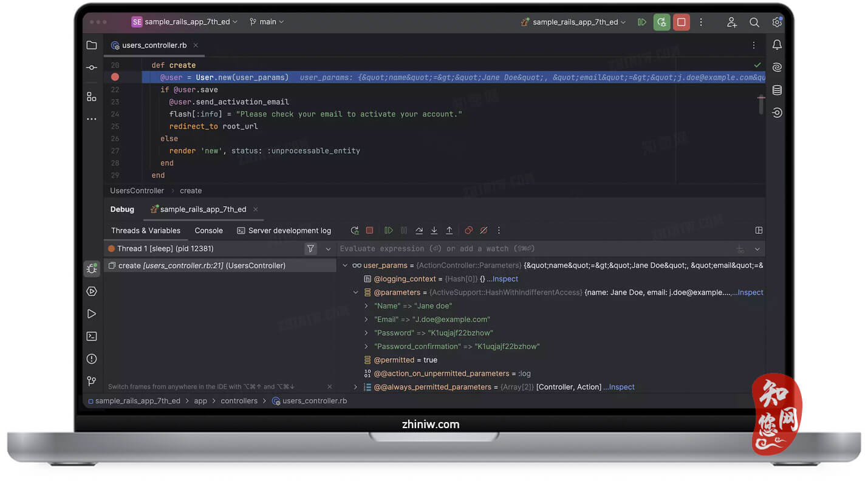The width and height of the screenshot is (868, 484).
Task: Open the Notifications bell icon
Action: point(777,45)
